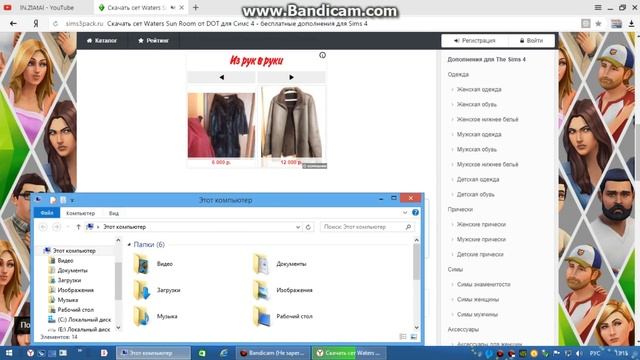The width and height of the screenshot is (640, 360).
Task: Open the Windows Start button
Action: [x=9, y=353]
